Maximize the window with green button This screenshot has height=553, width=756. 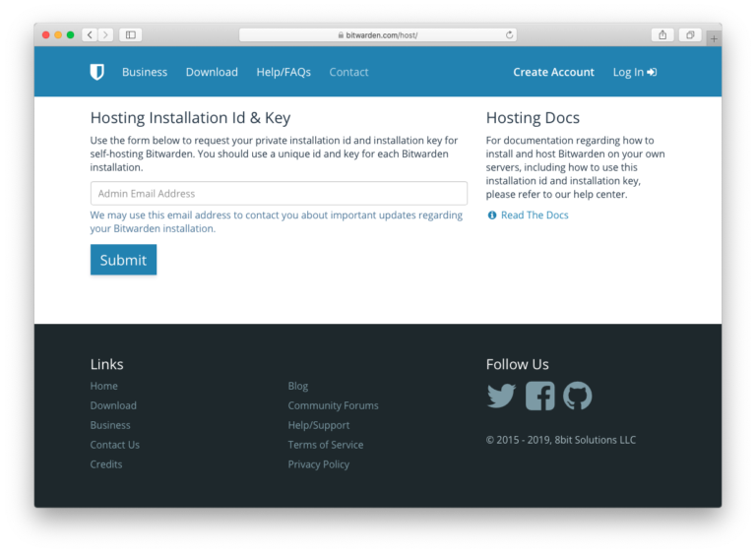point(71,34)
